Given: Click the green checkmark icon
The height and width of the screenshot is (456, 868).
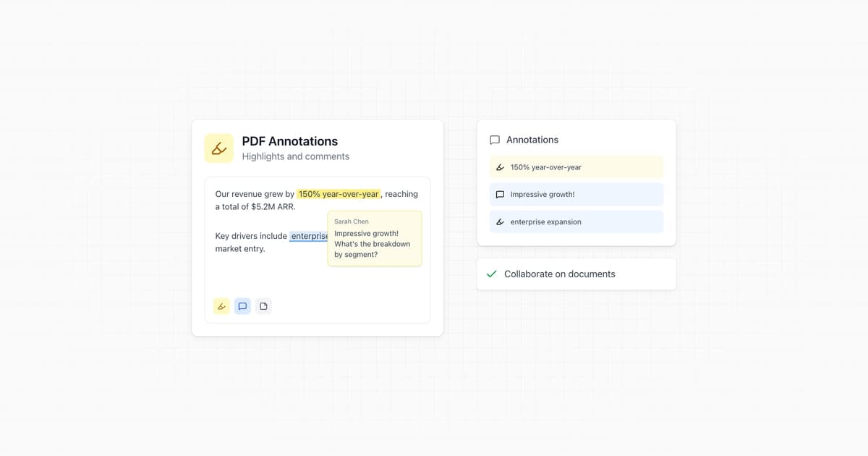Looking at the screenshot, I should 491,274.
